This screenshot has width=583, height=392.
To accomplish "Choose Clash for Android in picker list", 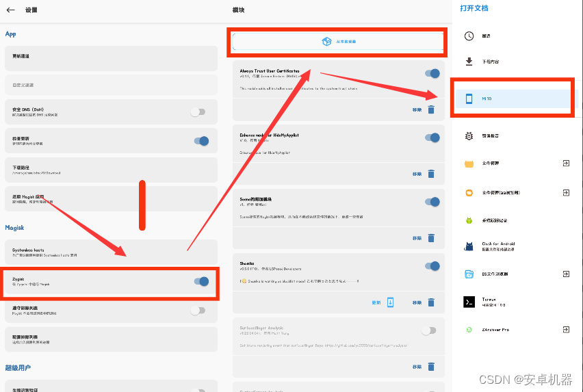I will point(498,246).
